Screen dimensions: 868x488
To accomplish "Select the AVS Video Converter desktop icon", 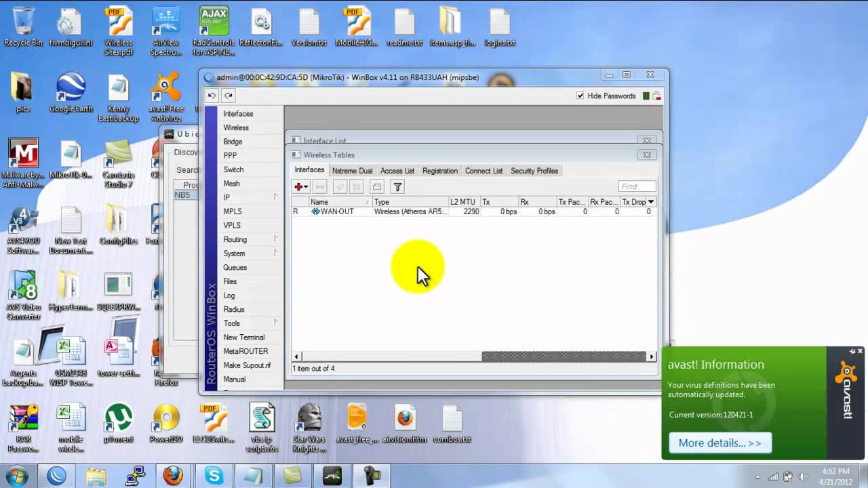I will point(23,296).
